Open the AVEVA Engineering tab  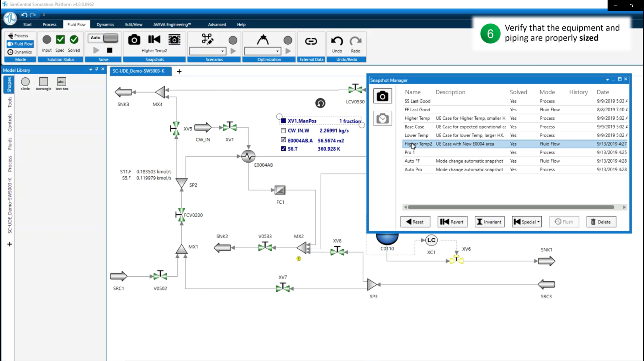click(172, 25)
